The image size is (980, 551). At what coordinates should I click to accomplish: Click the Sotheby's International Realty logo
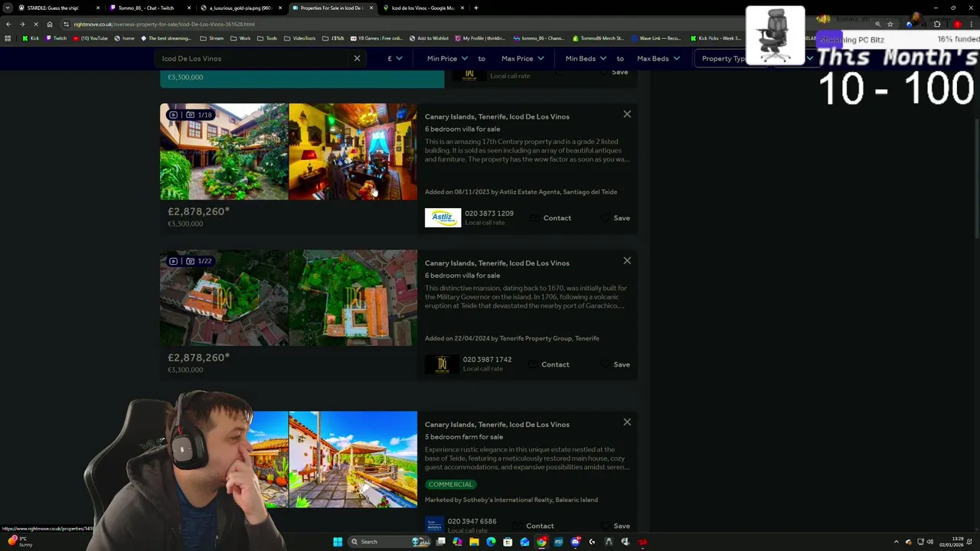tap(434, 526)
